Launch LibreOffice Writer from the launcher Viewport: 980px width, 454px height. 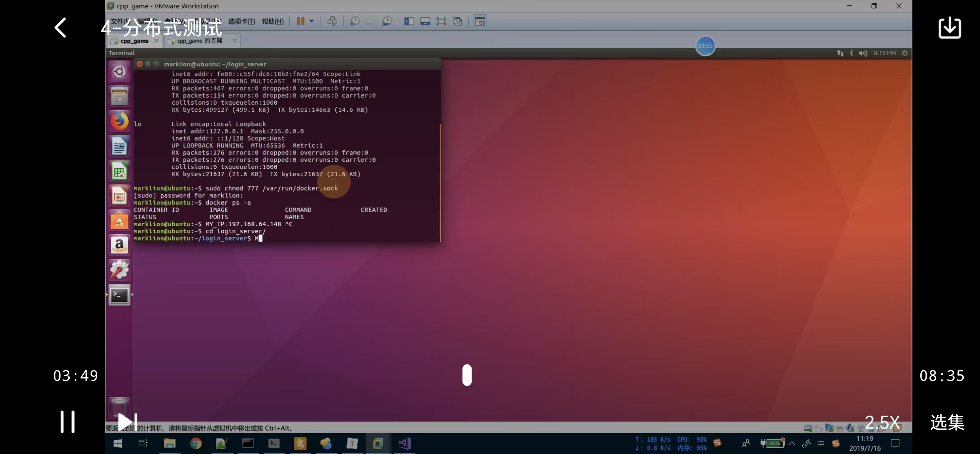pos(119,146)
